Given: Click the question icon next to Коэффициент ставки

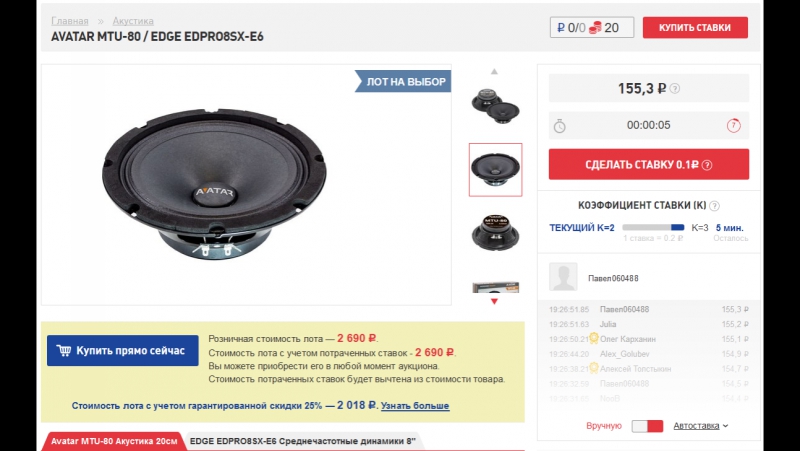Looking at the screenshot, I should [714, 206].
